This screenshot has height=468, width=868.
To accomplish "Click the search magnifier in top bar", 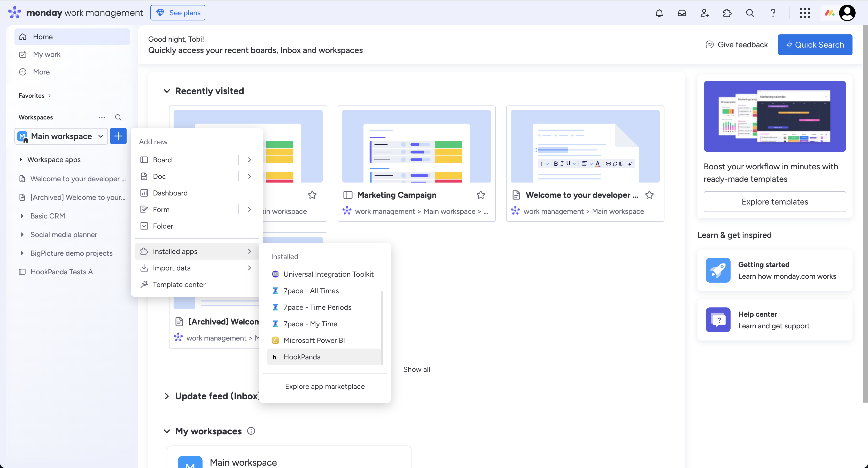I will 750,13.
